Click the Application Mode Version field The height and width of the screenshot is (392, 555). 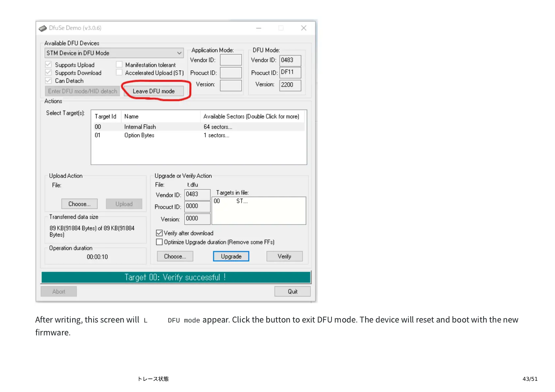pyautogui.click(x=231, y=85)
